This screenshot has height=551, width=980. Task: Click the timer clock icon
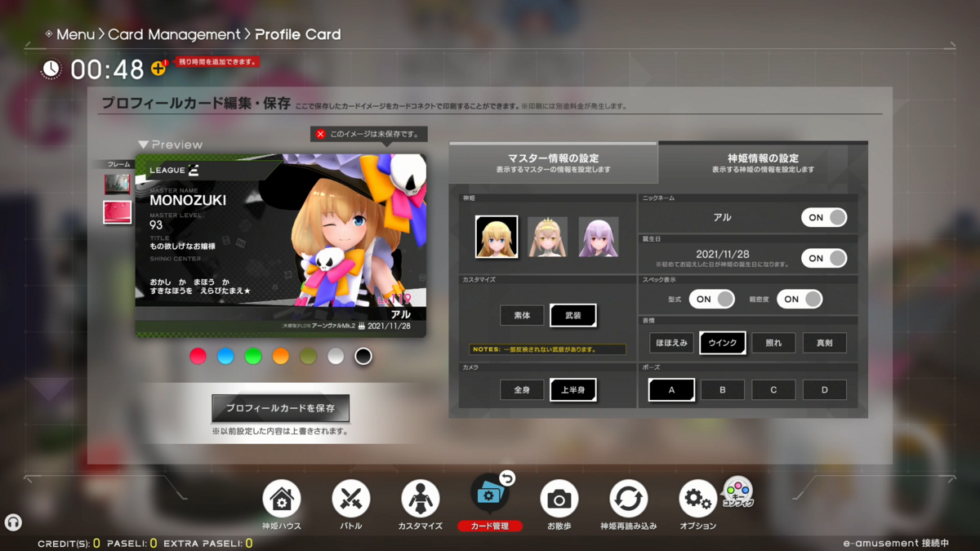pyautogui.click(x=51, y=69)
